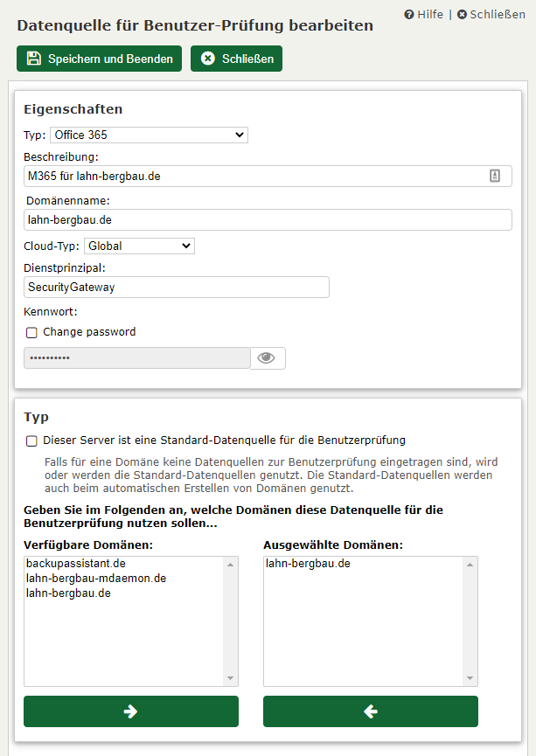536x756 pixels.
Task: Check the Standard-Datenquelle checkbox
Action: pyautogui.click(x=31, y=441)
